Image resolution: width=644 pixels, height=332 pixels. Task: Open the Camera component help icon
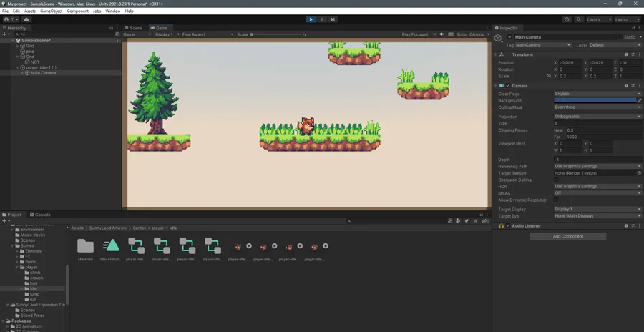click(x=626, y=86)
